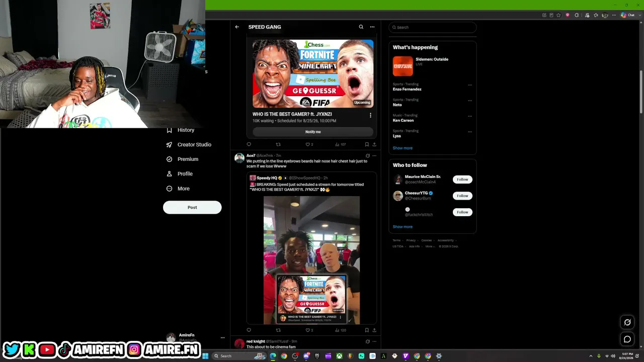644x362 pixels.
Task: Open Creator Studio from the sidebar
Action: 189,144
